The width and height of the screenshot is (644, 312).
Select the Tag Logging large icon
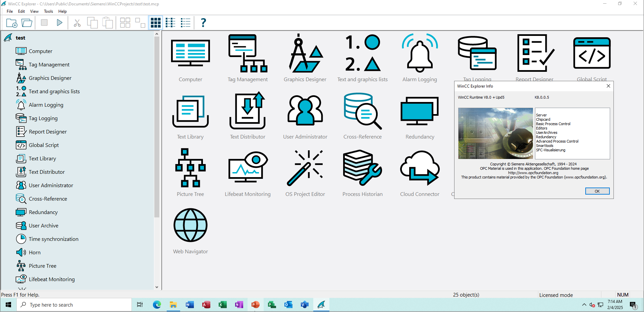tap(477, 54)
